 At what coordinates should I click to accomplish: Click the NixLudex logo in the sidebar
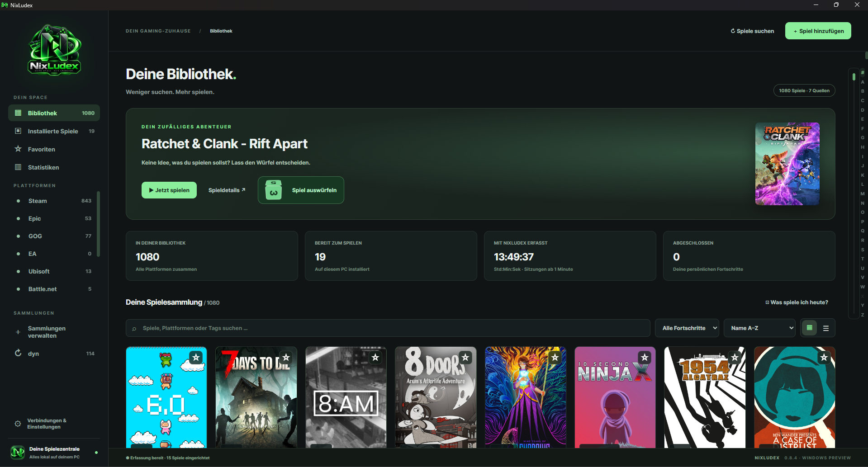pos(54,50)
